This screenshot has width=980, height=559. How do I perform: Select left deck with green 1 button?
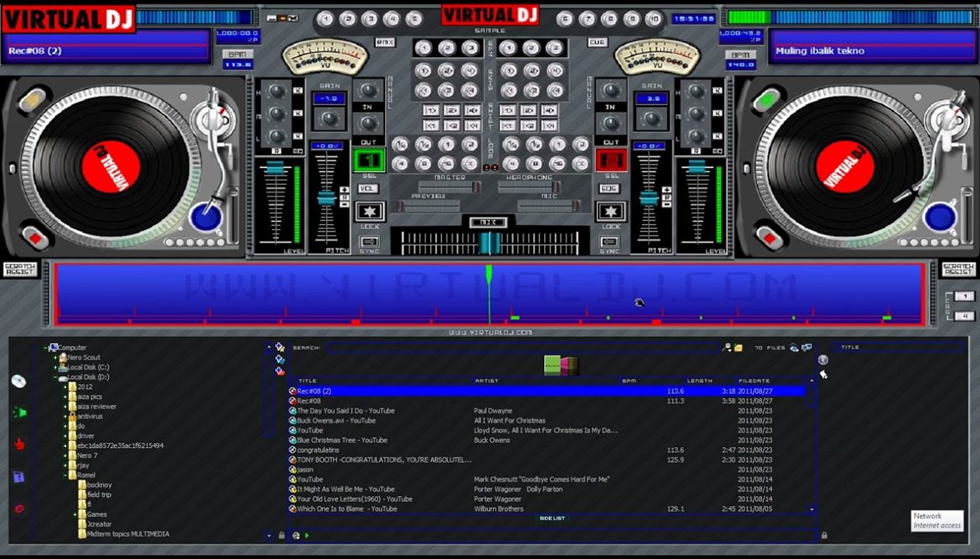pyautogui.click(x=369, y=160)
